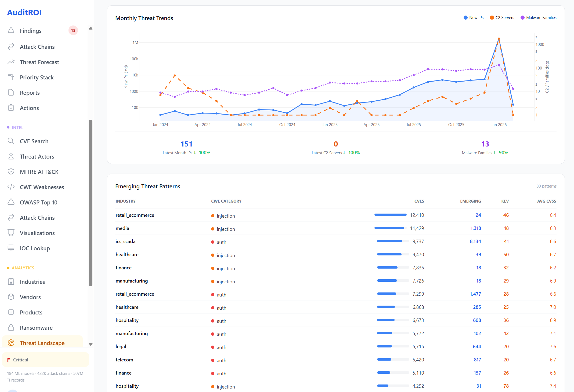Toggle Malware Families series in legend
574x392 pixels.
(538, 18)
